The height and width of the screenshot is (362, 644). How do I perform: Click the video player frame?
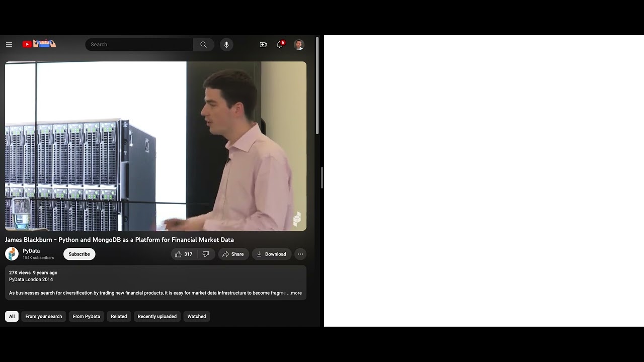pos(155,146)
